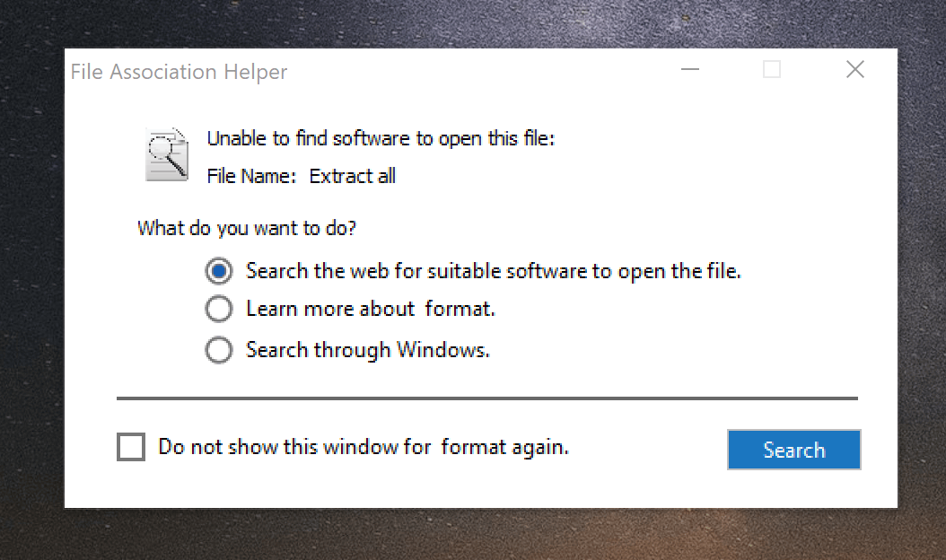Pick the Search through Windows radio button
This screenshot has height=560, width=946.
218,350
